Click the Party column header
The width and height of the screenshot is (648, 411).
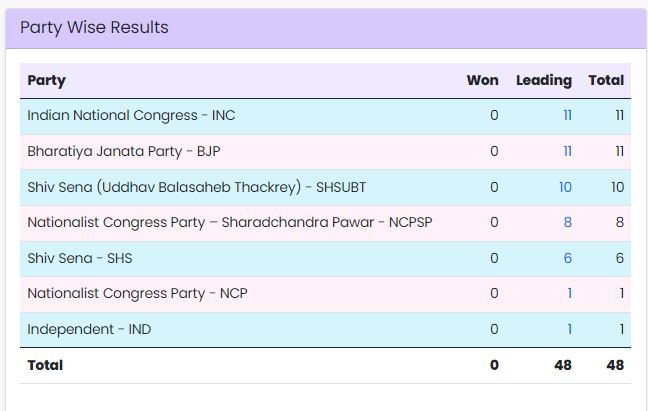(x=46, y=80)
